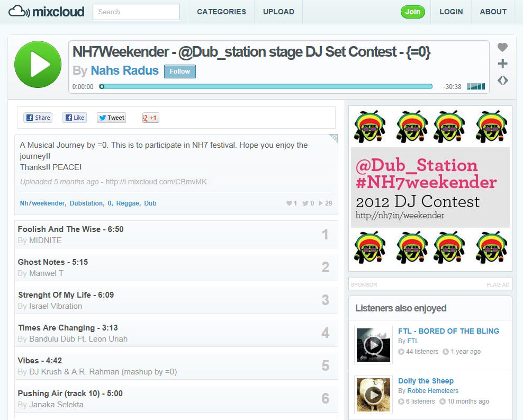Click the playback progress bar
Image resolution: width=523 pixels, height=420 pixels.
(x=266, y=86)
